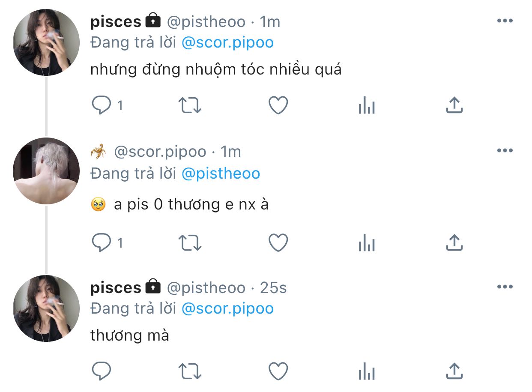Reply to the scorpion user's tweet

[102, 243]
